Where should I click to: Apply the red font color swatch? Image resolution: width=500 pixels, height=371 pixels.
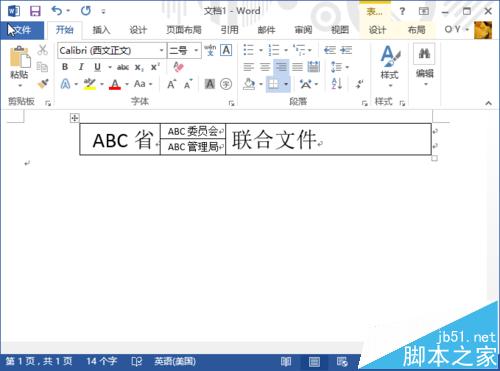click(x=115, y=84)
